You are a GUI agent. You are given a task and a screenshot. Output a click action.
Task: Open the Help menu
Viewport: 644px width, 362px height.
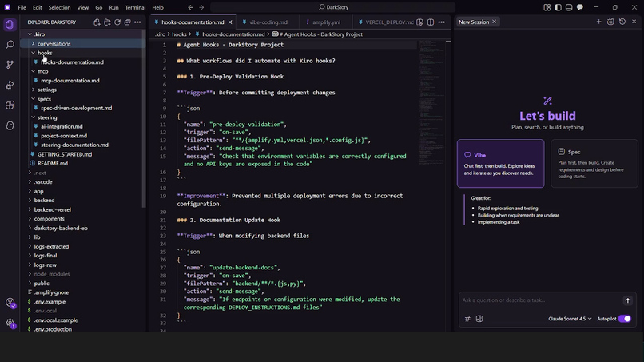coord(157,7)
